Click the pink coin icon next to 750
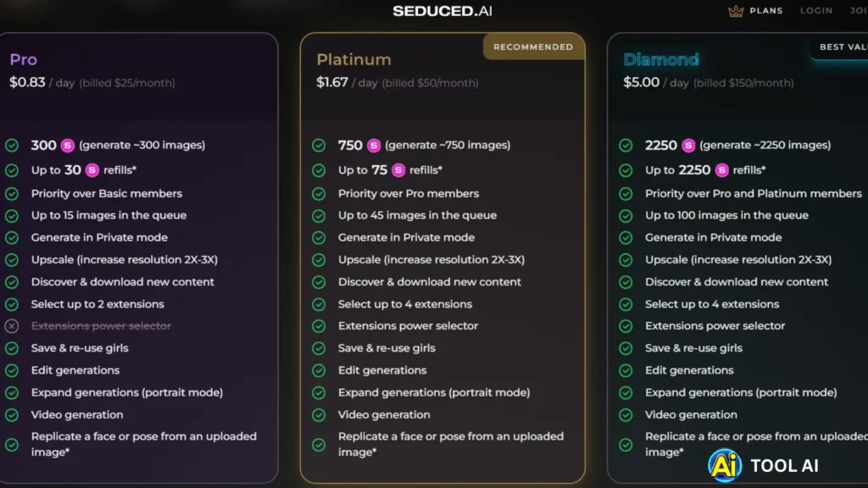 point(374,145)
